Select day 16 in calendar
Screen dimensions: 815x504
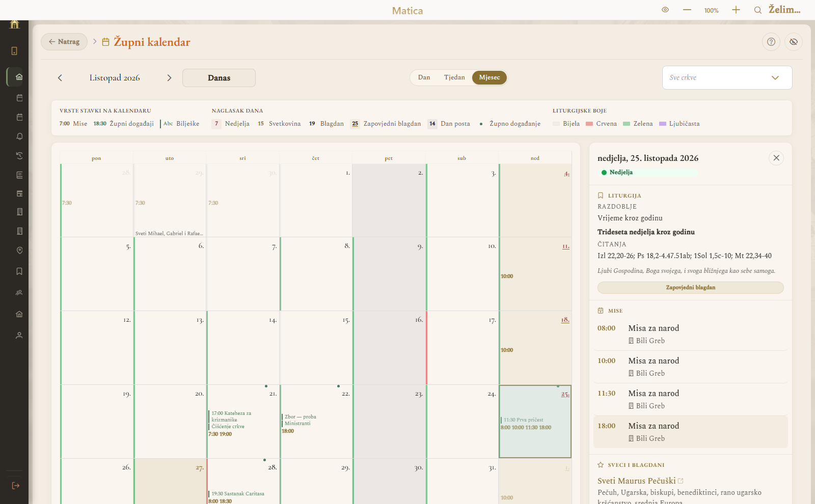390,348
